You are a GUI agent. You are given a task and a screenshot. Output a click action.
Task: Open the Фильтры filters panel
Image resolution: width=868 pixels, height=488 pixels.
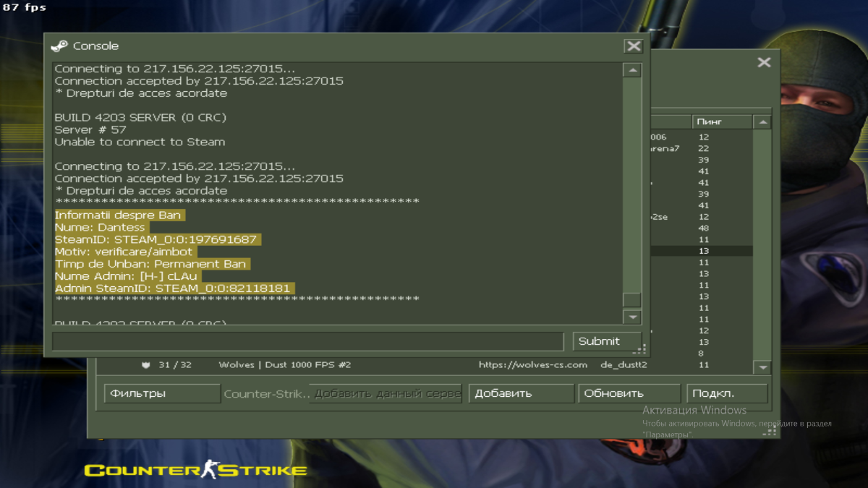click(162, 393)
